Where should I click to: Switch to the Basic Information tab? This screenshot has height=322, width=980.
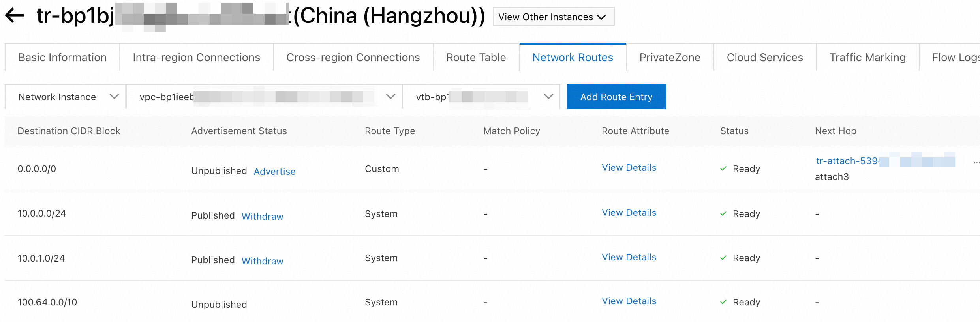click(62, 58)
